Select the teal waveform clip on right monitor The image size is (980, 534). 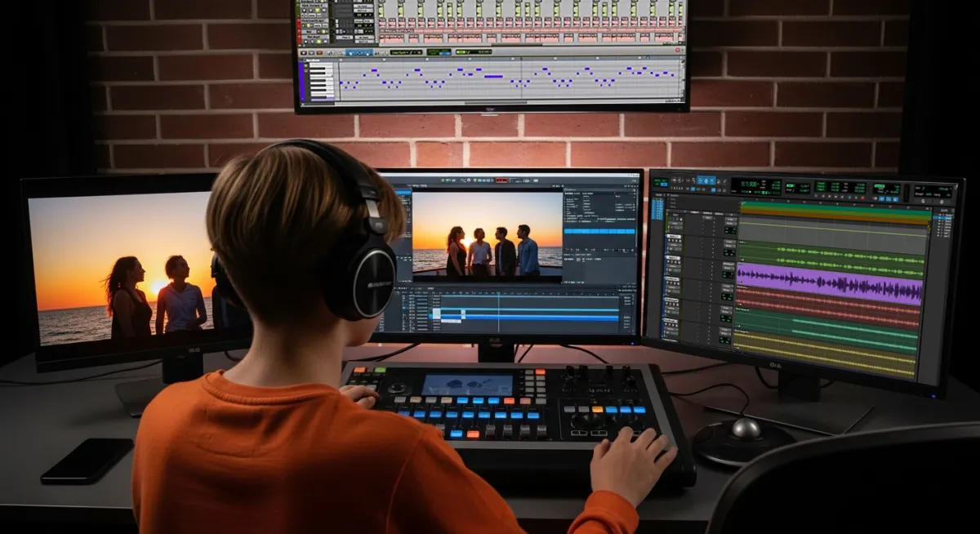(826, 332)
